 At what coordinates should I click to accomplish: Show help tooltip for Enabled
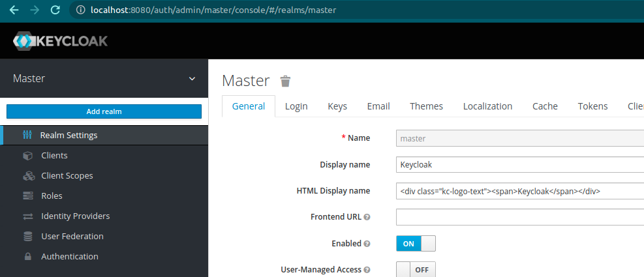tap(367, 244)
